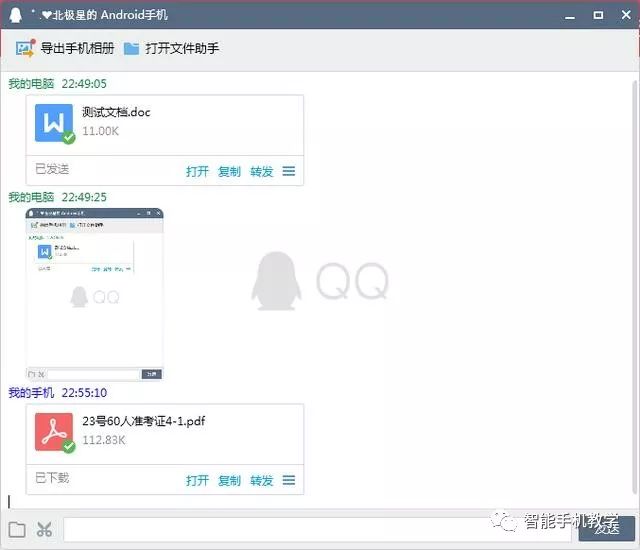Click the send-file folder icon at bottom
Viewport: 640px width, 550px height.
[x=17, y=530]
